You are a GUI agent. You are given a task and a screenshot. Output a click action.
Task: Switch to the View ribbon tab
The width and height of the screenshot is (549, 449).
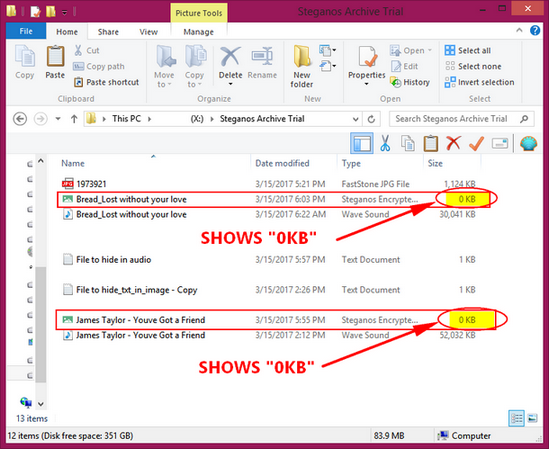[148, 32]
